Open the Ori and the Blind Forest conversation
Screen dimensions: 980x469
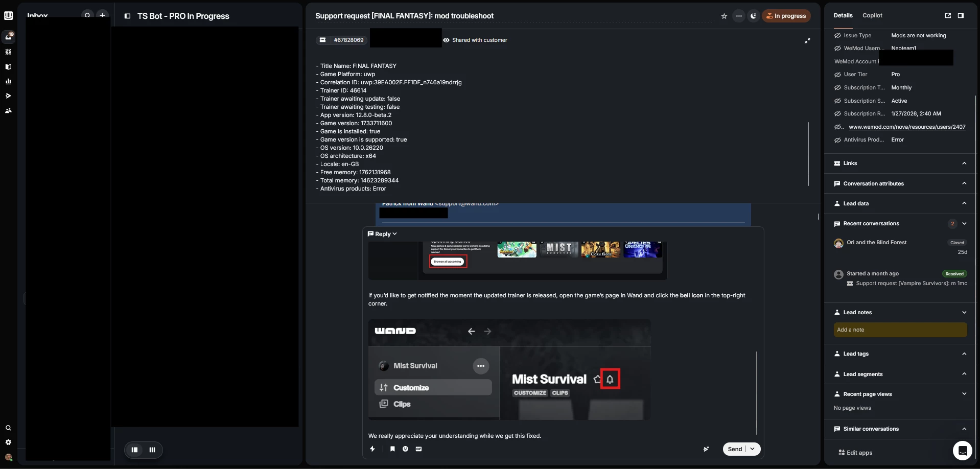[x=900, y=247]
